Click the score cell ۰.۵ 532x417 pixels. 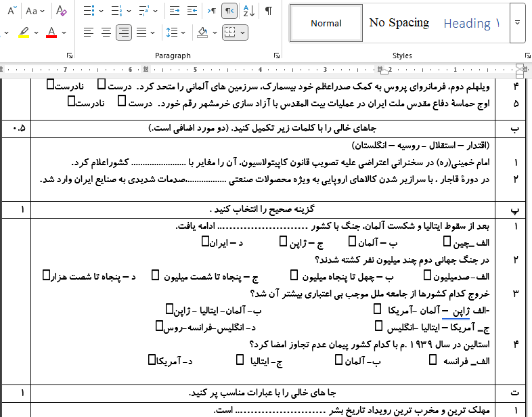click(x=20, y=128)
